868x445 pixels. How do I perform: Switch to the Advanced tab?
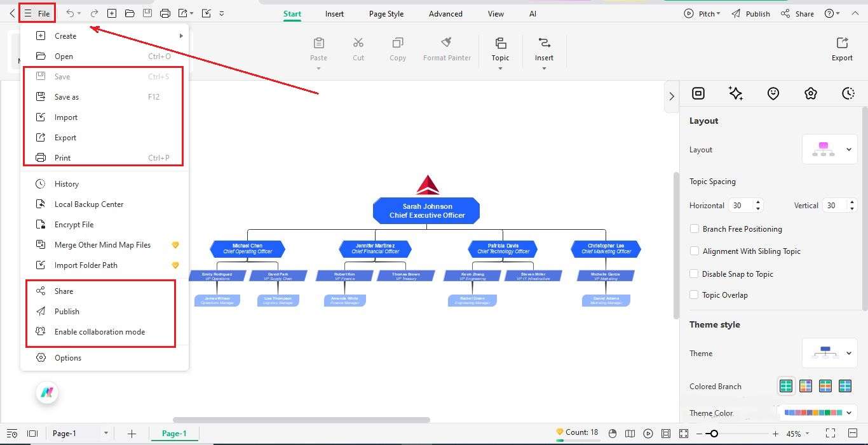445,13
